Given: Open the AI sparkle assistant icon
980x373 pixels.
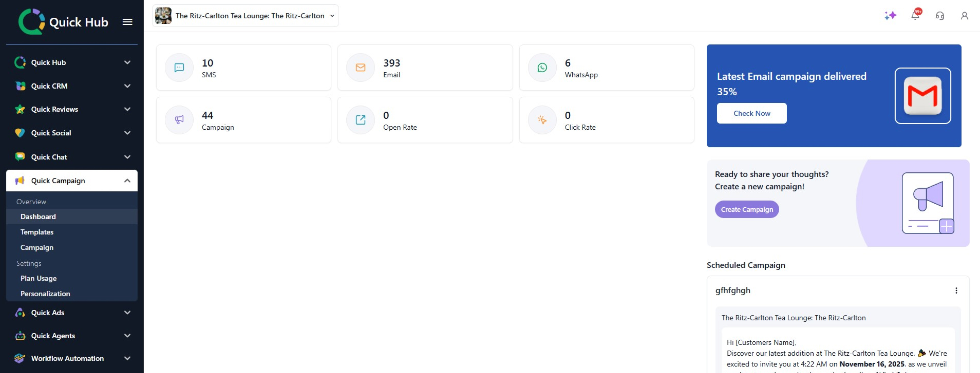Looking at the screenshot, I should click(890, 16).
